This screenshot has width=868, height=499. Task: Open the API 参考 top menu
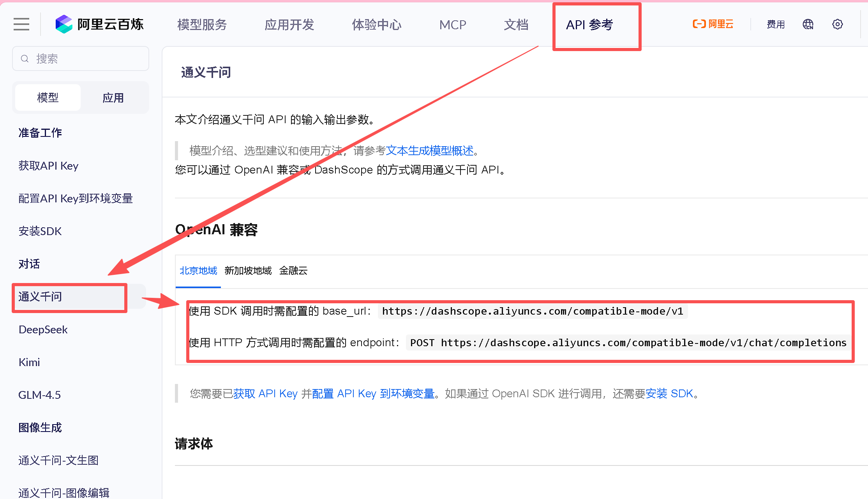(589, 25)
